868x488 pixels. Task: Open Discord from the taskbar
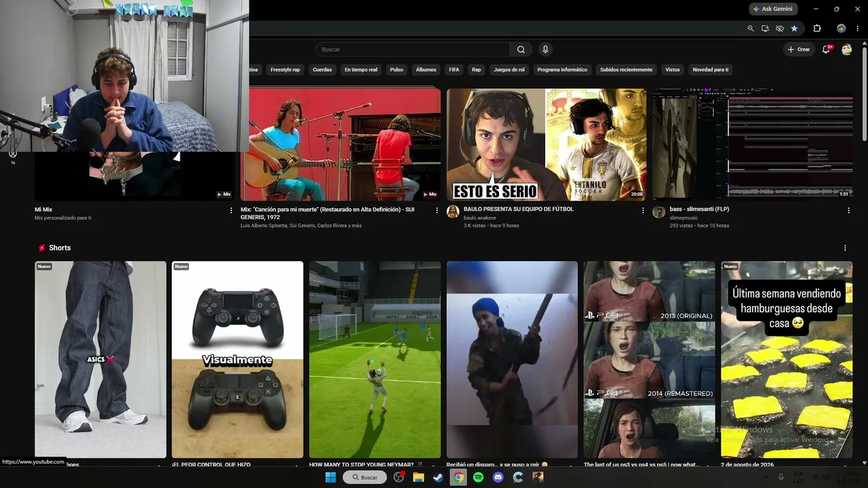pos(498,477)
